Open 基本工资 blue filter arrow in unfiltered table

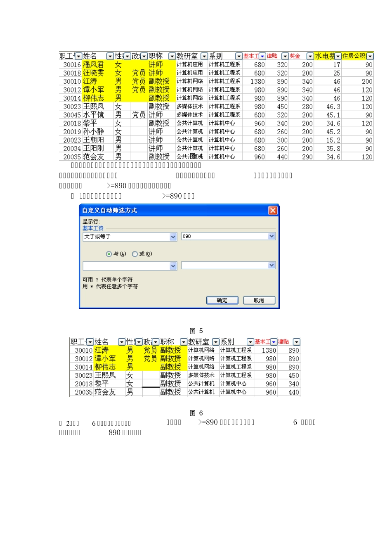262,56
